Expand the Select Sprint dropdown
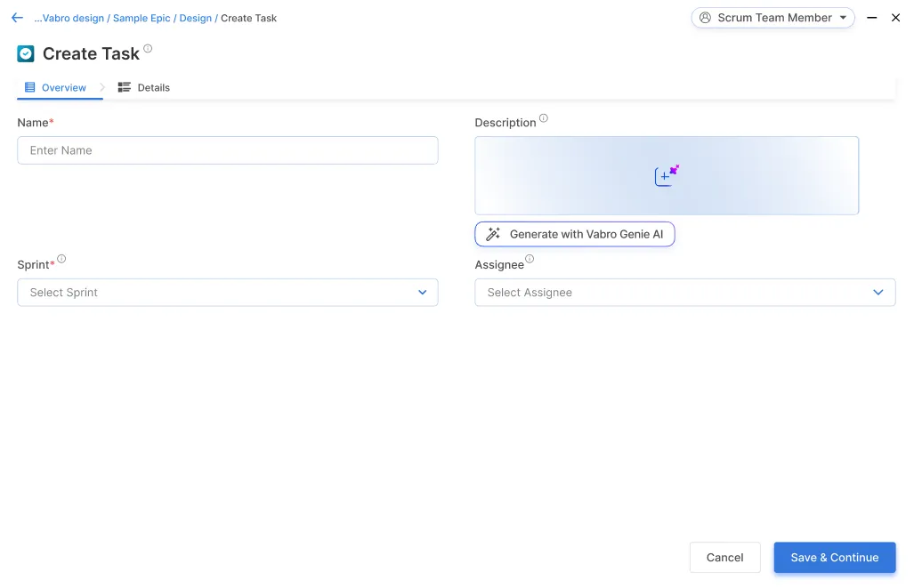914x588 pixels. 422,293
